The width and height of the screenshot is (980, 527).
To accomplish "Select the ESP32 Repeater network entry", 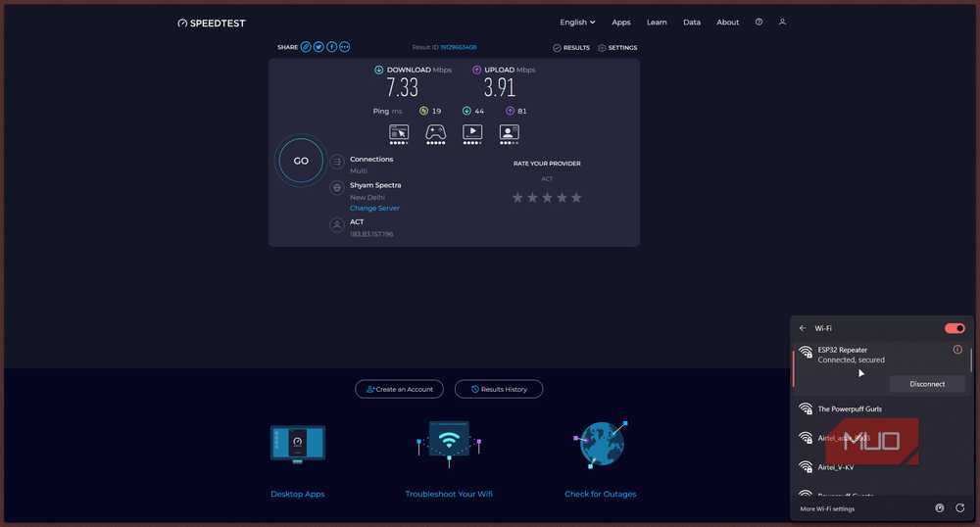I will coord(880,367).
